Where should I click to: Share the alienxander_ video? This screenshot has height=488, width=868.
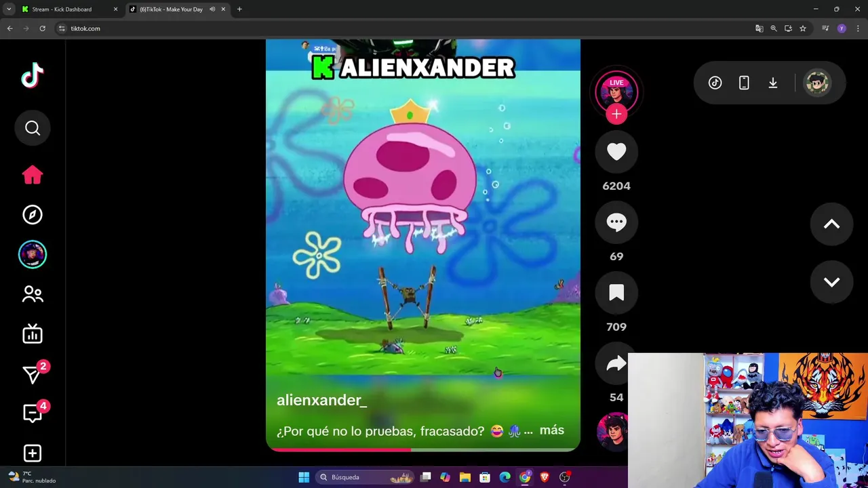612,364
